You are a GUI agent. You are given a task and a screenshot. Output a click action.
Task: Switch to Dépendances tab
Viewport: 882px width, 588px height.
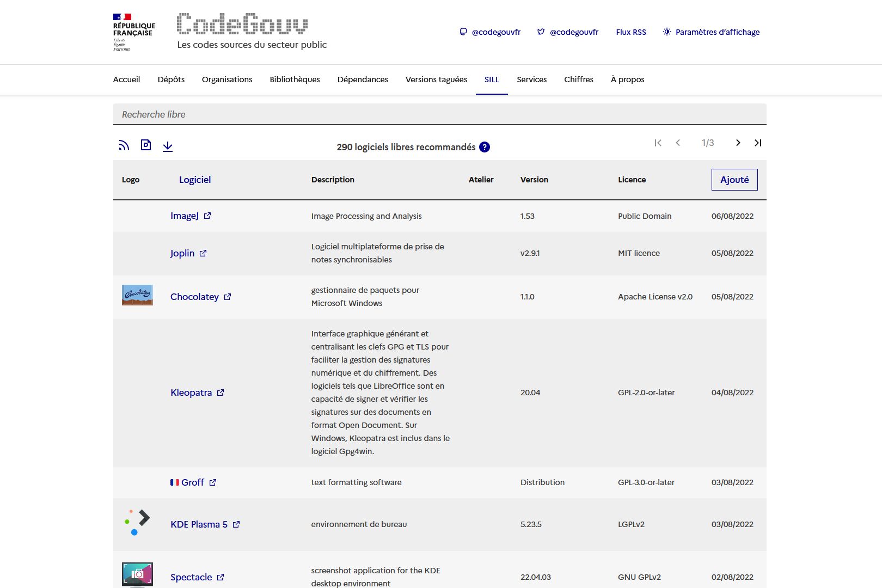[363, 79]
